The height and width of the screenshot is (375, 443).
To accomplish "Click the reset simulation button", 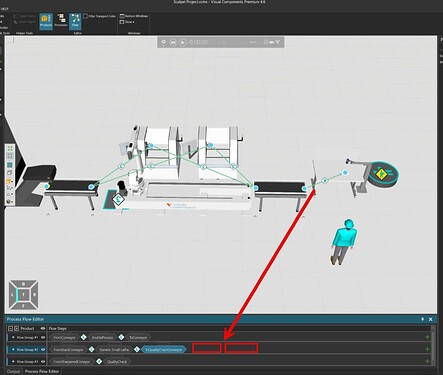I will click(173, 42).
